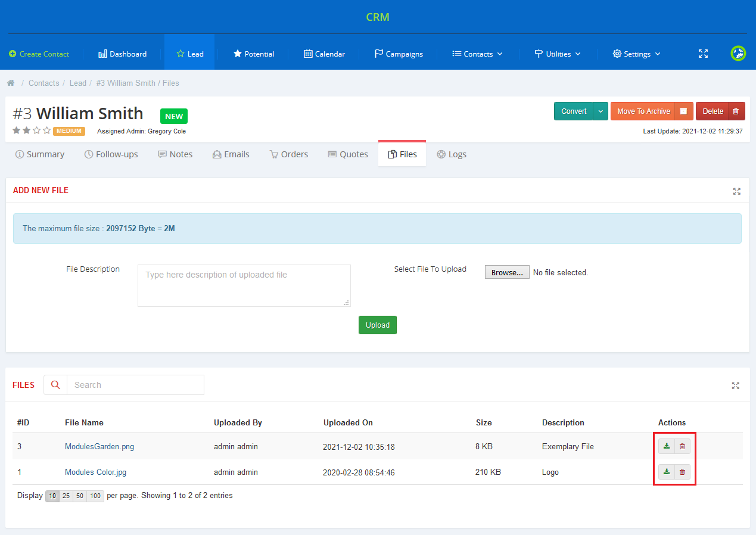Switch to the Quotes tab
The width and height of the screenshot is (756, 535).
coord(348,154)
